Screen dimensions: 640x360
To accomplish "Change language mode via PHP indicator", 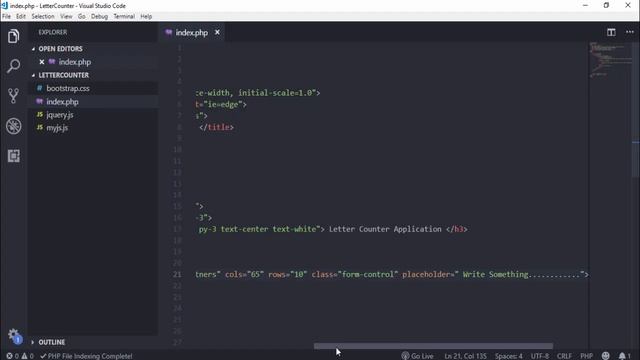I will click(587, 356).
